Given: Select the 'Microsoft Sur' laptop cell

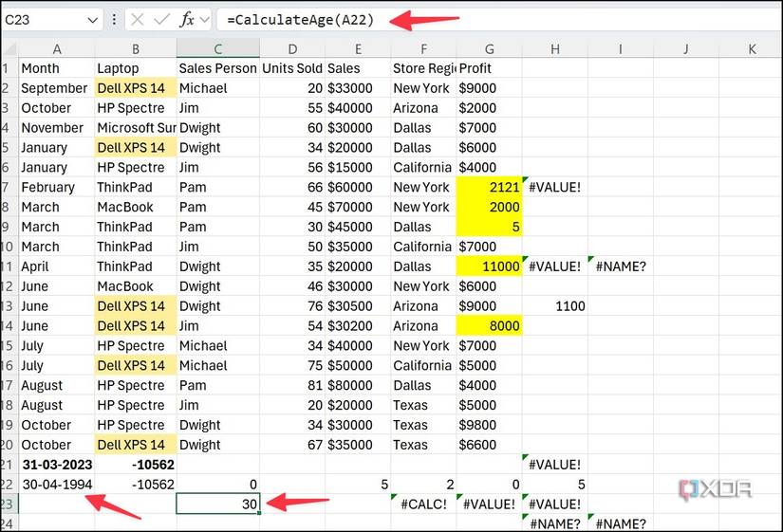Looking at the screenshot, I should [x=136, y=128].
